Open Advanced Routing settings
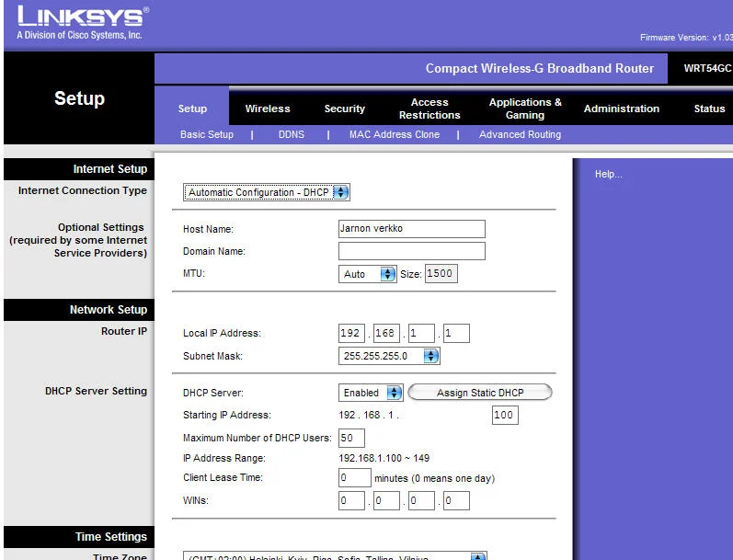 tap(520, 134)
